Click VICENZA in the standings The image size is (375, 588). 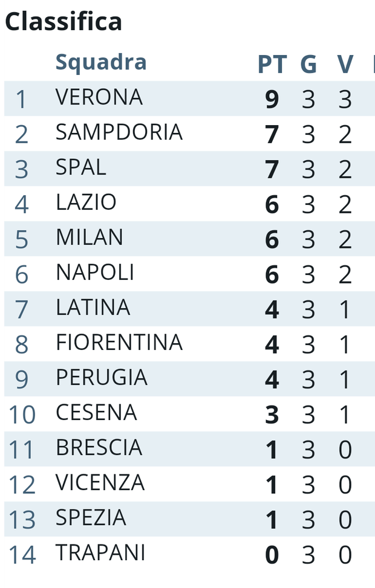100,483
